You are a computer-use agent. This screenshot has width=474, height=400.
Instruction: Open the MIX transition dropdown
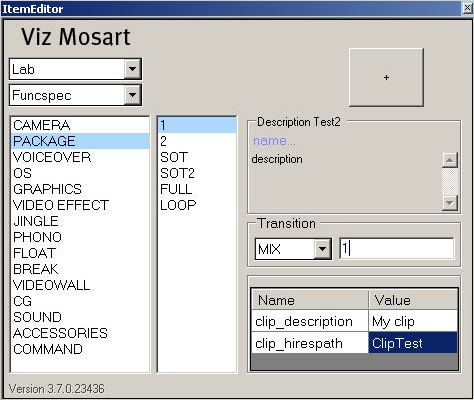click(x=322, y=249)
